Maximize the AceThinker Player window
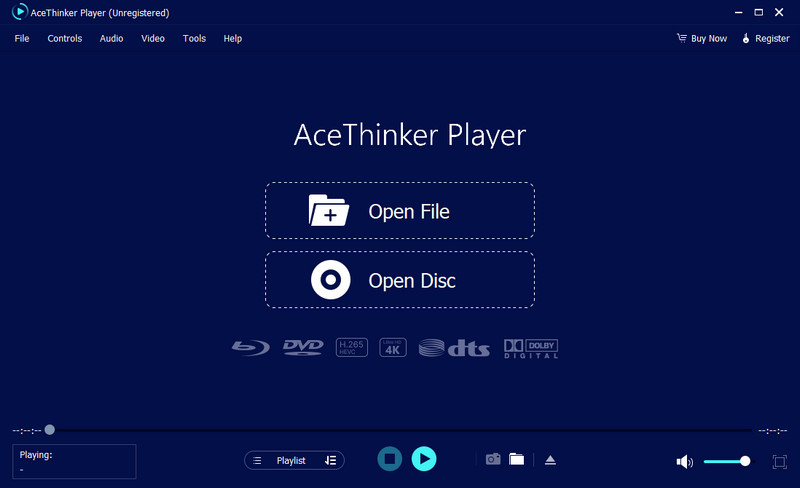 pyautogui.click(x=759, y=12)
